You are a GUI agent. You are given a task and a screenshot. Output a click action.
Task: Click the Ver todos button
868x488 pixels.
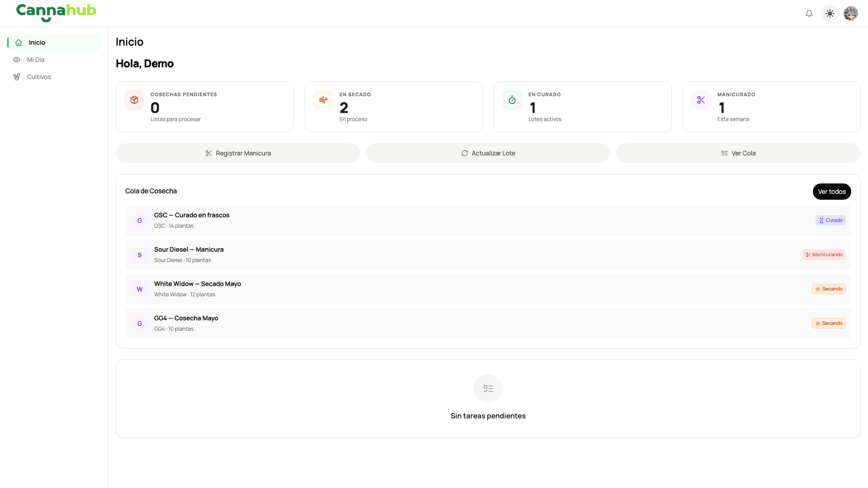(x=832, y=192)
